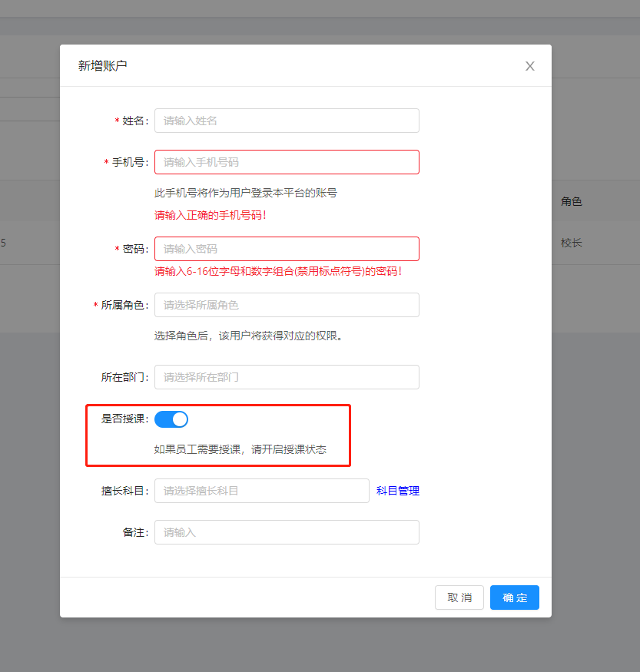Click the 角色 column header behind dialog
Viewport: 640px width, 672px height.
click(x=572, y=201)
